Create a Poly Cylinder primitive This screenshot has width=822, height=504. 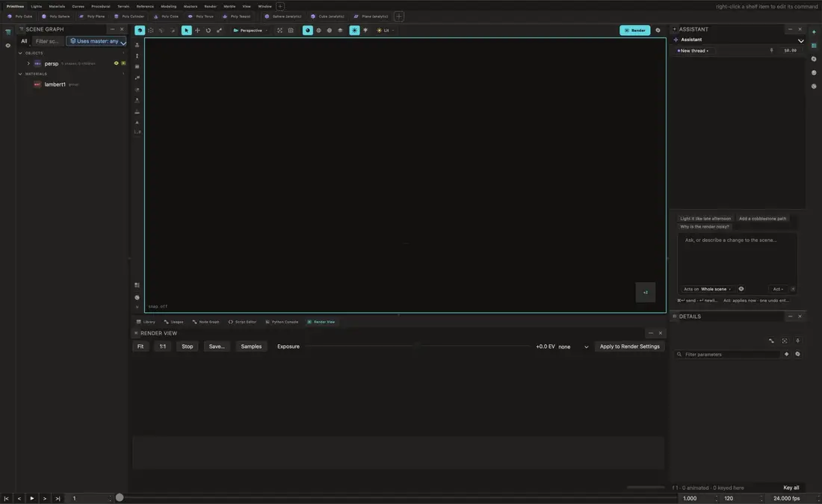click(129, 16)
